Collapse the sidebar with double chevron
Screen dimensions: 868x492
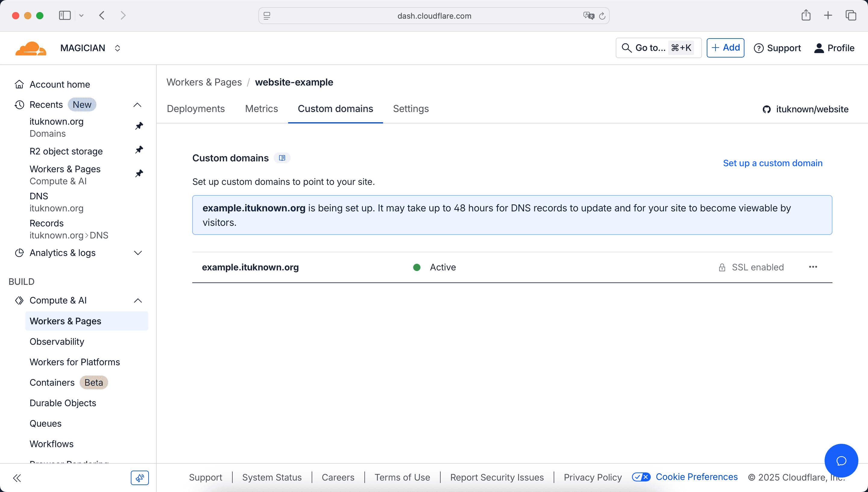(17, 478)
